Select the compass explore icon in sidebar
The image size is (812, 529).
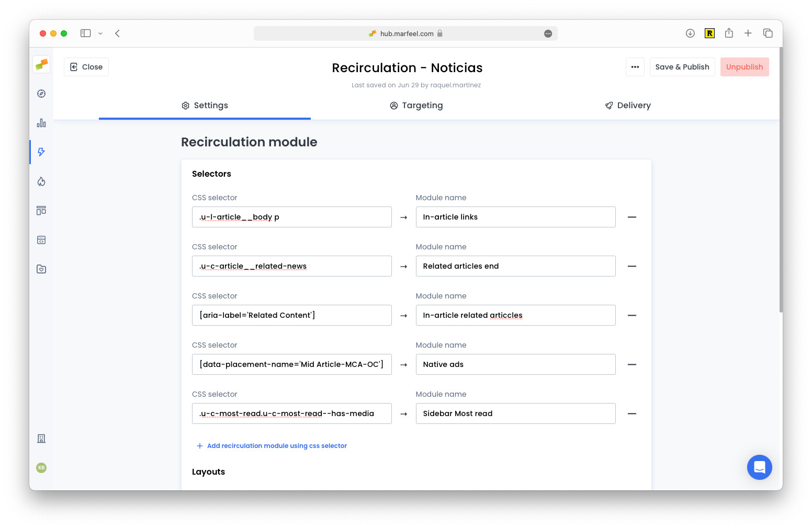[41, 94]
